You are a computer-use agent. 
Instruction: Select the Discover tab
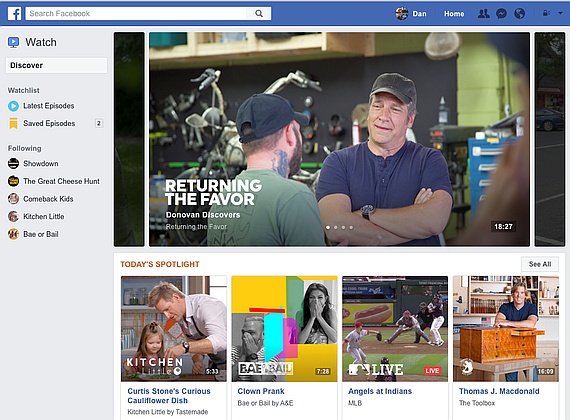[56, 65]
